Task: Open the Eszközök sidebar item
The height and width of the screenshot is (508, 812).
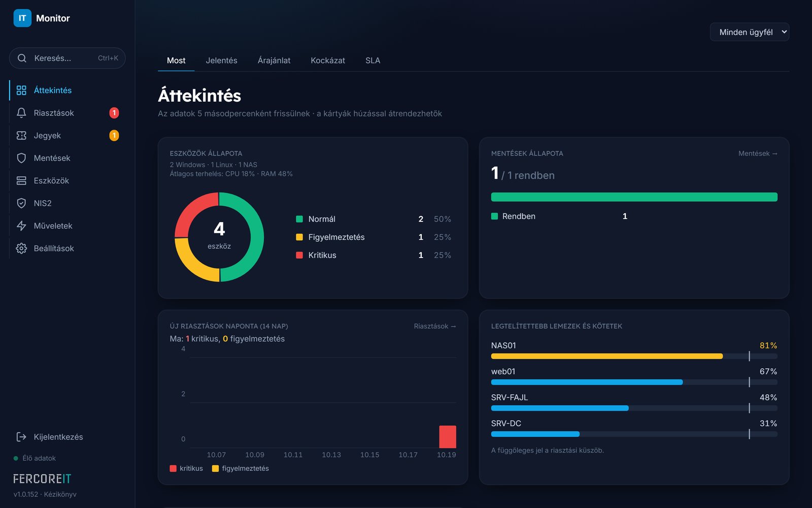Action: 67,181
